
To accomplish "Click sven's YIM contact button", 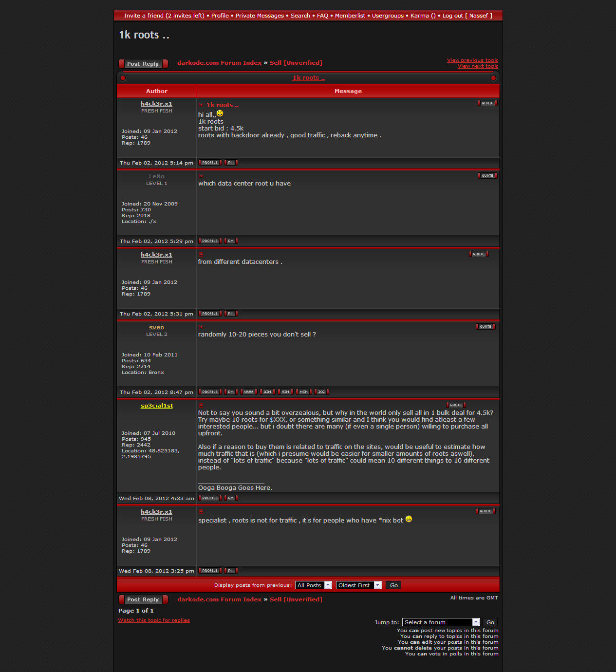I will [285, 392].
